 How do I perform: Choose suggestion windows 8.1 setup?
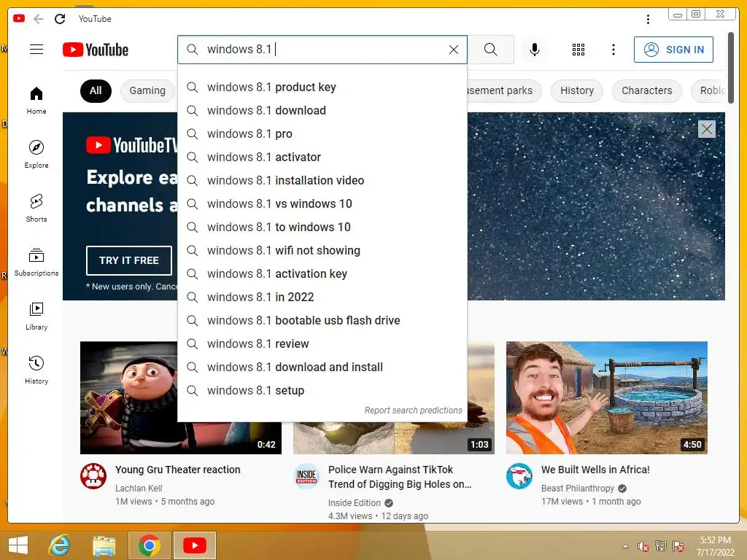pos(322,391)
